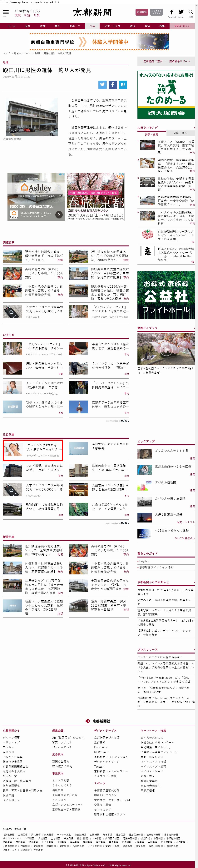
Task: Open the twitter bird icon in header
Action: (x=181, y=13)
